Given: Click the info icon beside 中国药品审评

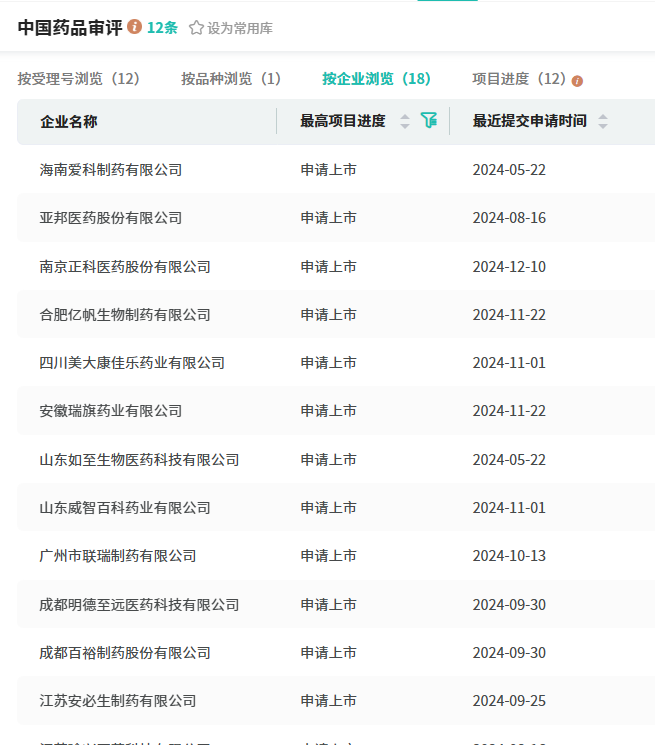Looking at the screenshot, I should point(134,27).
